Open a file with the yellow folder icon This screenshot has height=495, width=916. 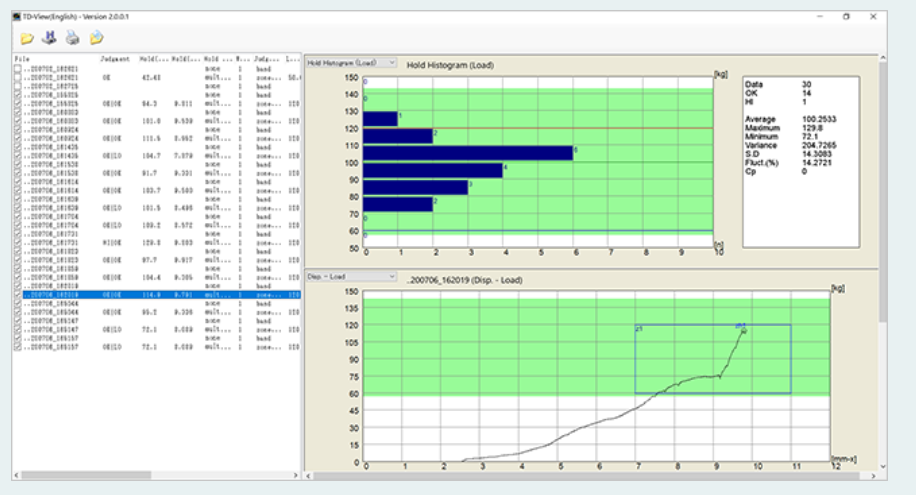[27, 39]
